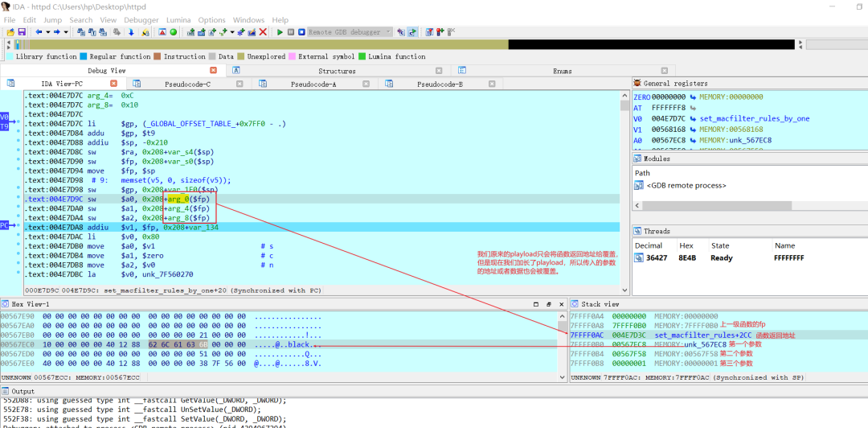This screenshot has width=868, height=428.
Task: Click the green circle toolbar icon
Action: [174, 32]
